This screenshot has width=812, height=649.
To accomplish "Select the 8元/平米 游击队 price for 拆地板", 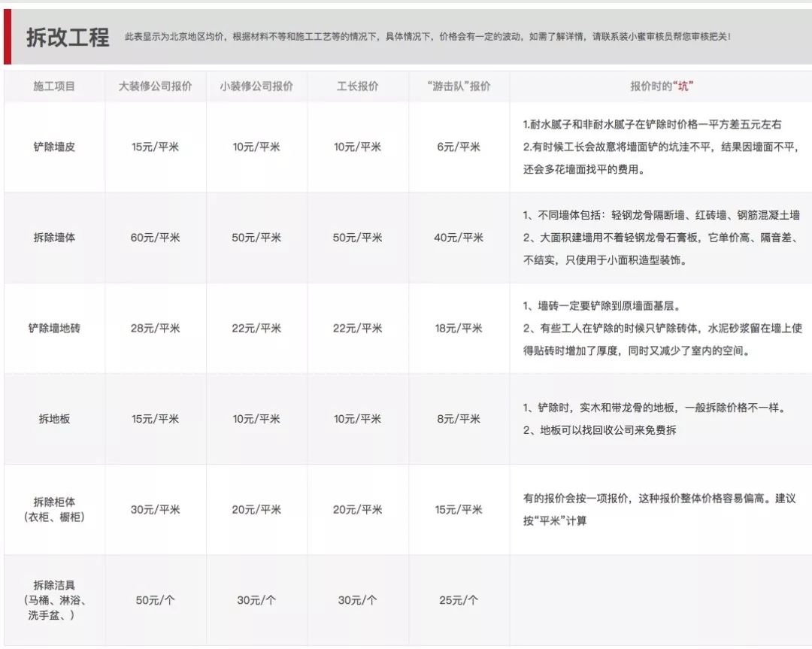I will tap(457, 419).
